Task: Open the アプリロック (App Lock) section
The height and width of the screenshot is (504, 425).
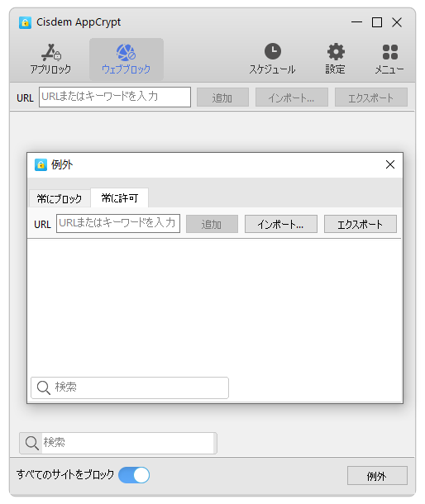Action: [x=50, y=59]
